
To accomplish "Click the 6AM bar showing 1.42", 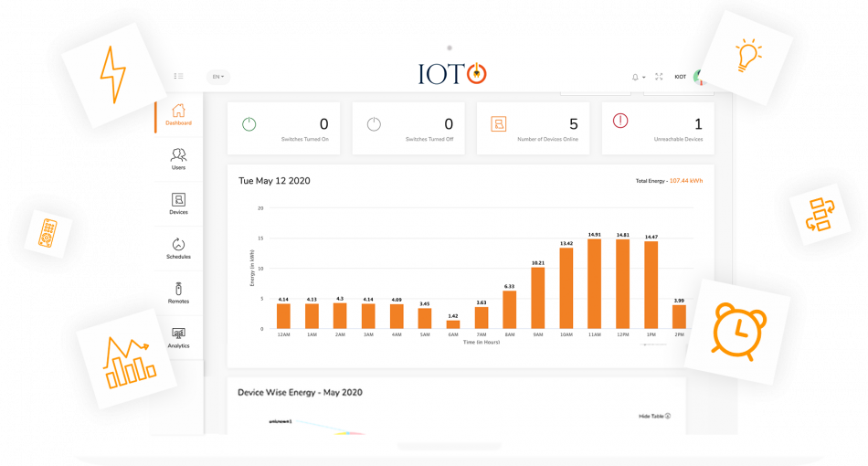I will coord(453,323).
